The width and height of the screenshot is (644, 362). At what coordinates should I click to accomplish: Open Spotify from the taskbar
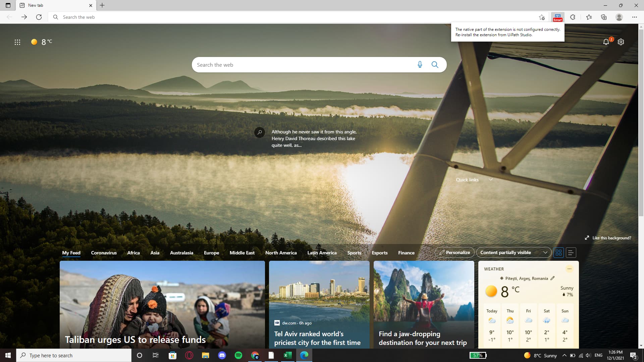238,355
